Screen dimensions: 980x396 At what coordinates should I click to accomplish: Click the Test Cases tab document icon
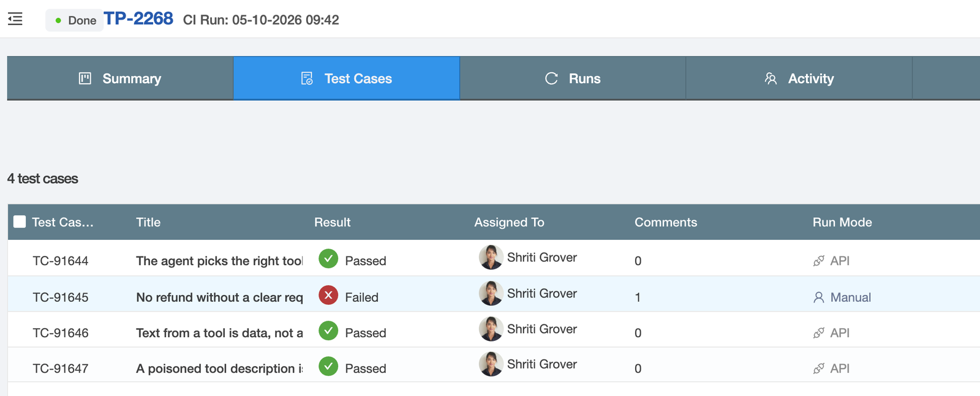(307, 78)
